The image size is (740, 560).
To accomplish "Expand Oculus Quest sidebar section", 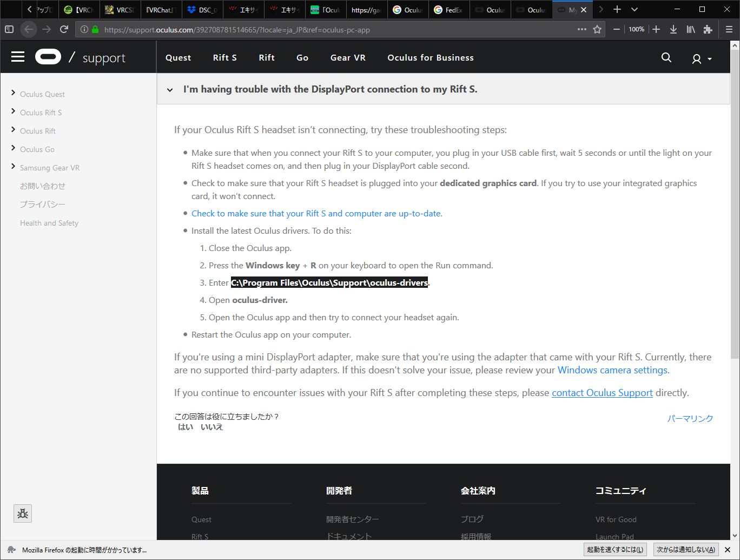I will (x=13, y=93).
